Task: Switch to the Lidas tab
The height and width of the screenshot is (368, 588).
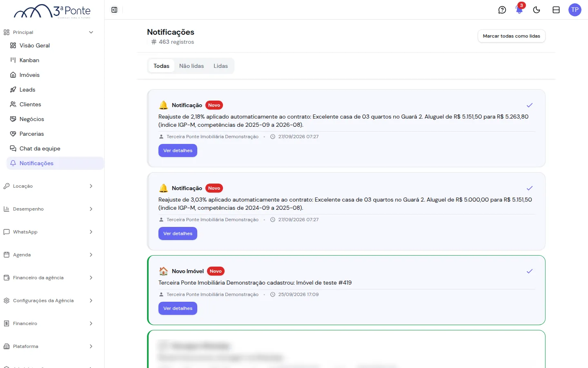Action: (x=220, y=66)
